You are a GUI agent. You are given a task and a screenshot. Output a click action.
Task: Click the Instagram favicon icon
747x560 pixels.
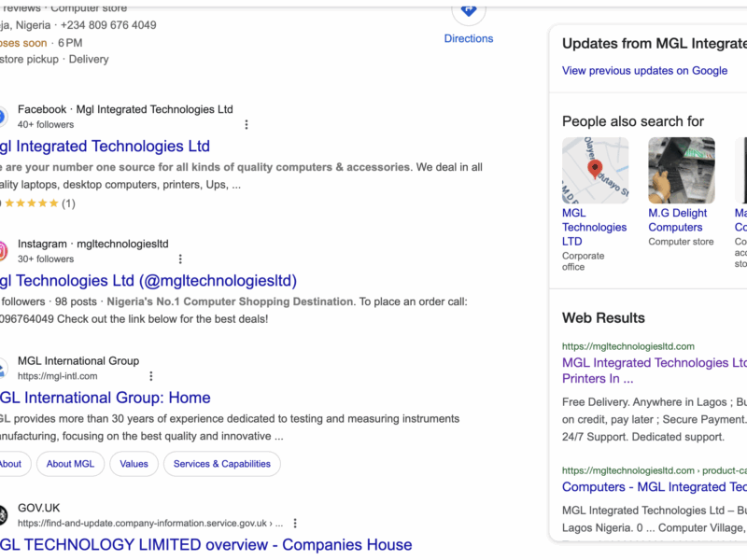point(3,251)
